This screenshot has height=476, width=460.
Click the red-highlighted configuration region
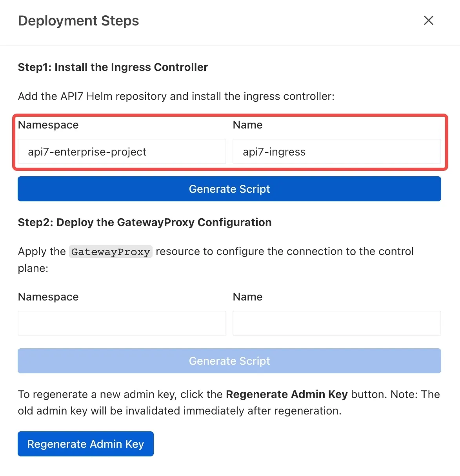(229, 142)
